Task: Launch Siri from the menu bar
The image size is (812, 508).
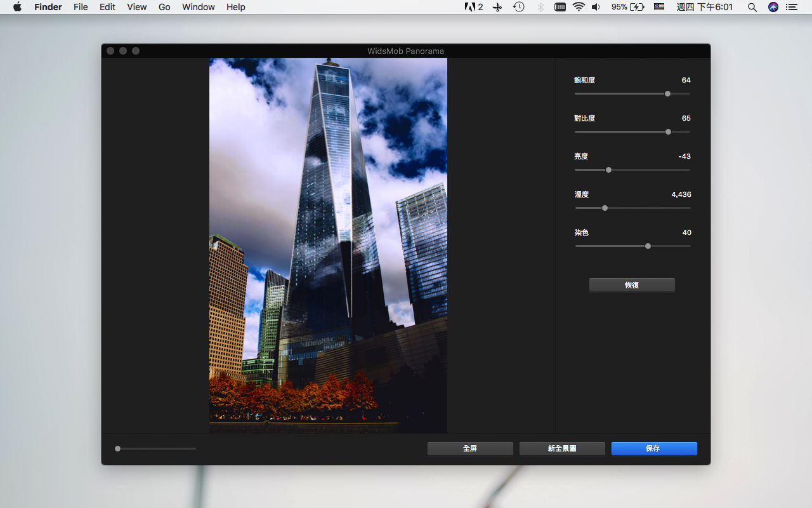Action: (773, 7)
